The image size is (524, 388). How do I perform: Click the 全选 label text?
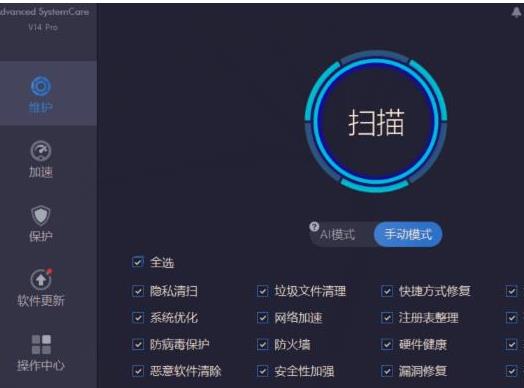[x=162, y=263]
